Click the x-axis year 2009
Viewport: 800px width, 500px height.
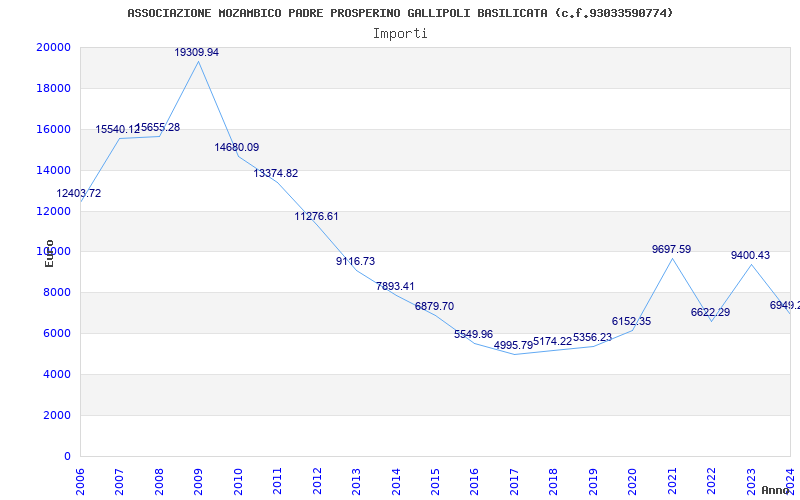[198, 482]
